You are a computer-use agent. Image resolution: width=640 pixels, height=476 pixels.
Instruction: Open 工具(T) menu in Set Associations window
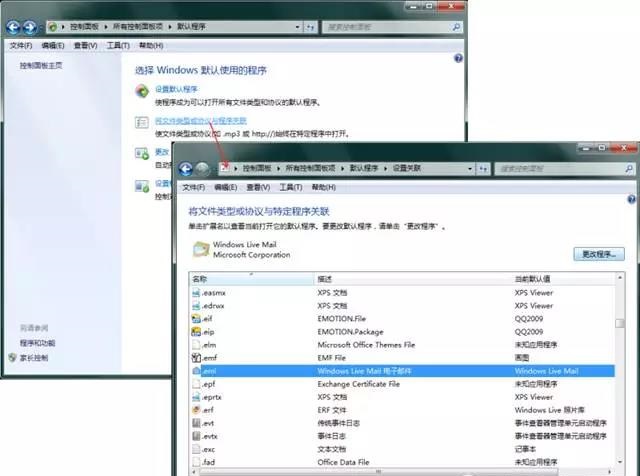(291, 187)
